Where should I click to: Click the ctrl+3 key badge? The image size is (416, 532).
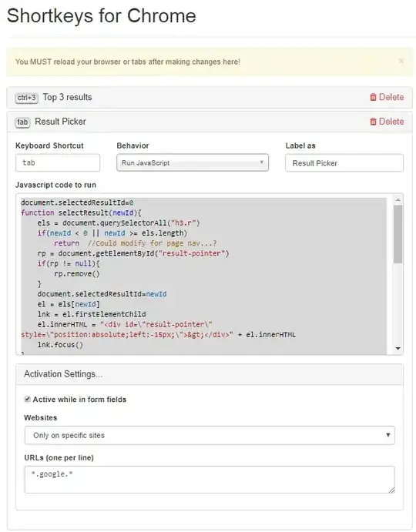pos(26,98)
